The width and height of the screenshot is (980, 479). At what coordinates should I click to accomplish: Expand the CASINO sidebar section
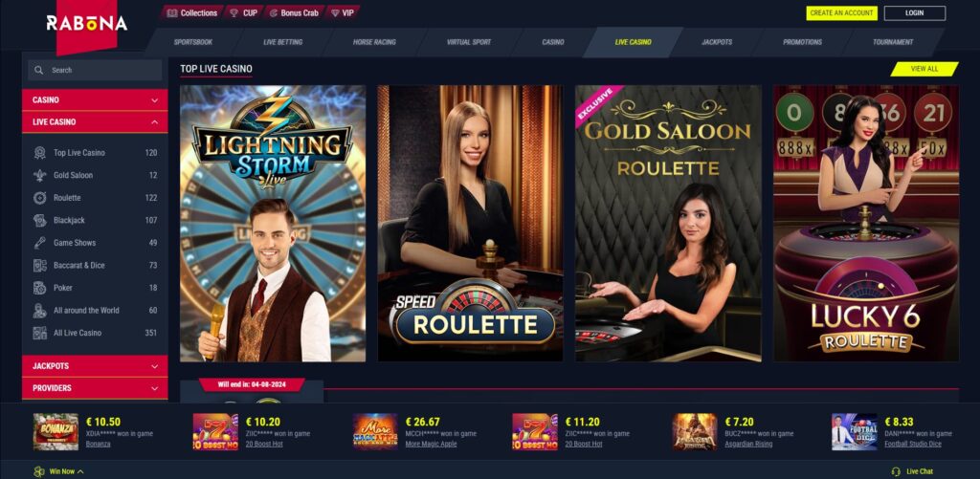pyautogui.click(x=95, y=100)
